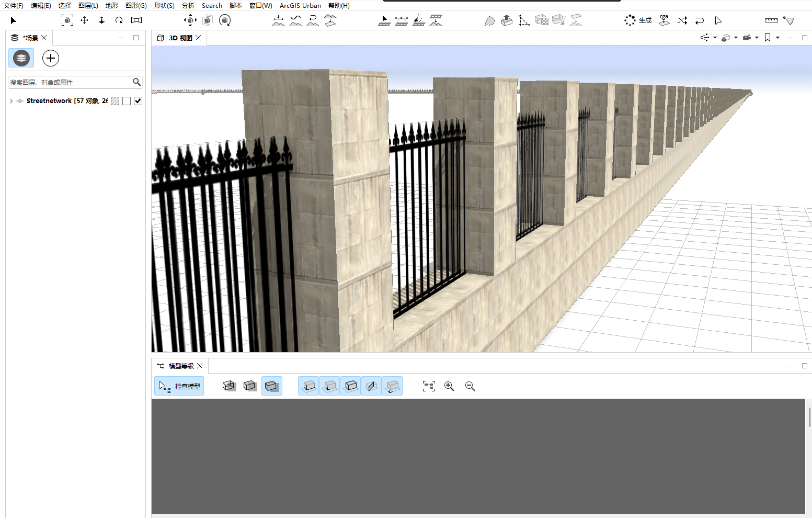Open the 图层(L) menu
812x518 pixels.
click(x=88, y=6)
